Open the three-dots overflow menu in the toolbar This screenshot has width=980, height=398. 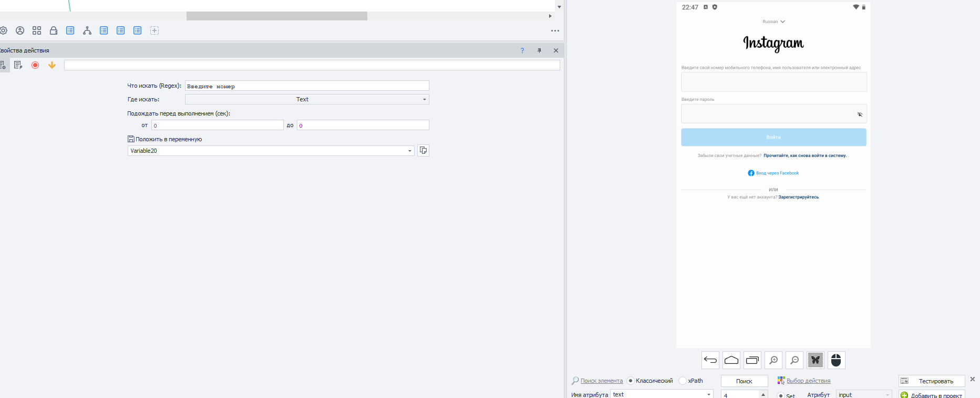click(x=555, y=30)
